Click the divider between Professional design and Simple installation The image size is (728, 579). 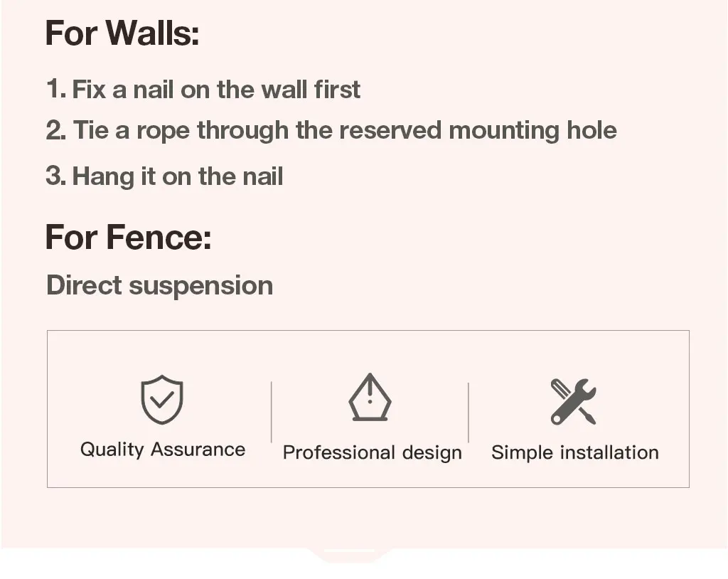468,413
